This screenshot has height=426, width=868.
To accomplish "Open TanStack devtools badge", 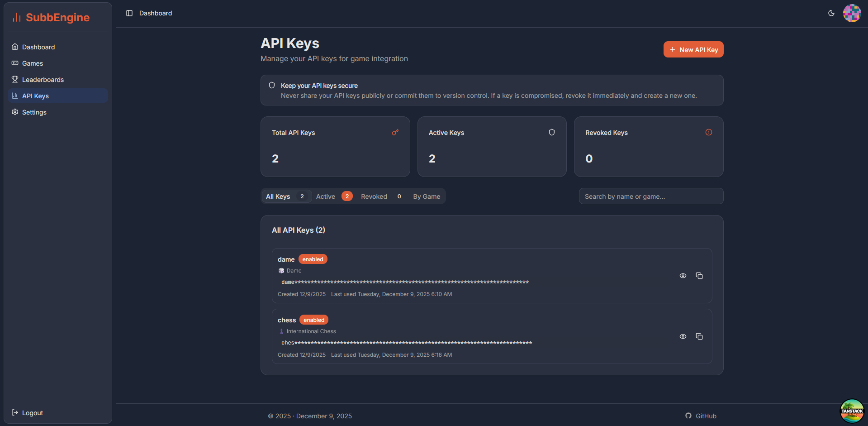I will click(x=852, y=411).
